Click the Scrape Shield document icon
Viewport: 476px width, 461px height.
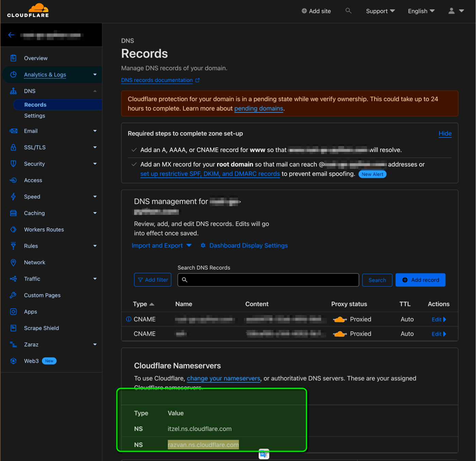13,328
